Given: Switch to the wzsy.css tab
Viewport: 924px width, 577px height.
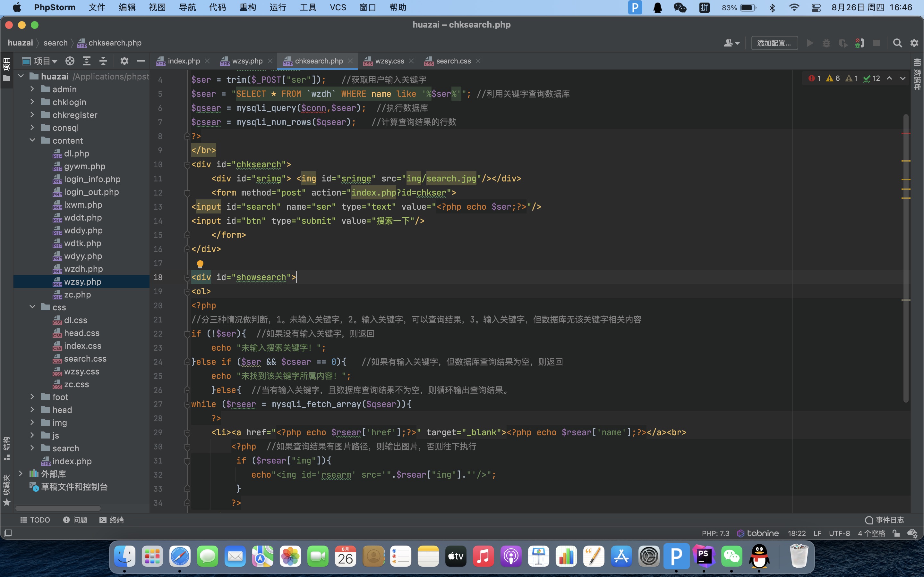Looking at the screenshot, I should [389, 61].
